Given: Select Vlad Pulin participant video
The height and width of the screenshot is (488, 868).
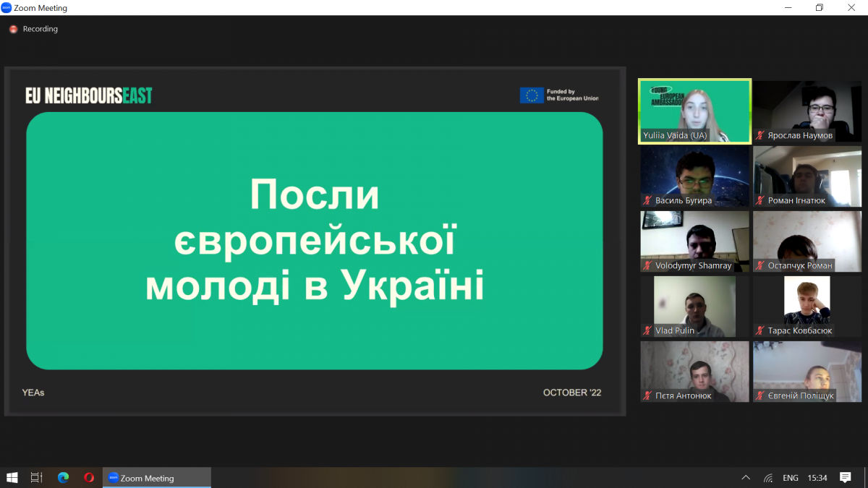Looking at the screenshot, I should 695,307.
